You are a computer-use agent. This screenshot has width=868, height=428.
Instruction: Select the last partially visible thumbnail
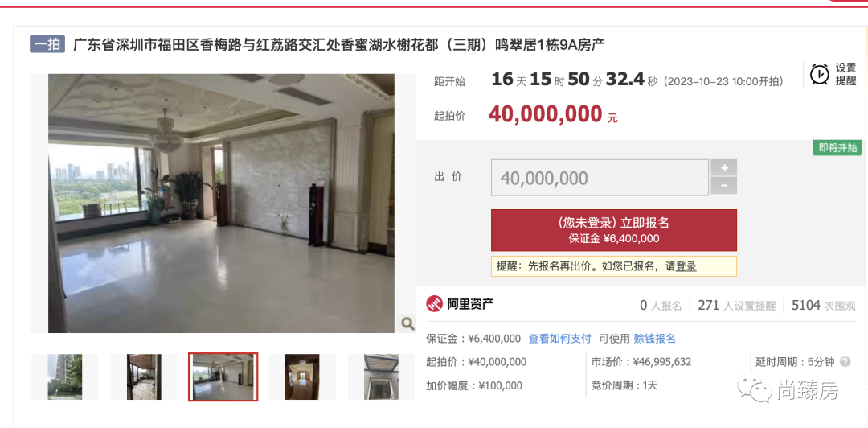tap(382, 377)
